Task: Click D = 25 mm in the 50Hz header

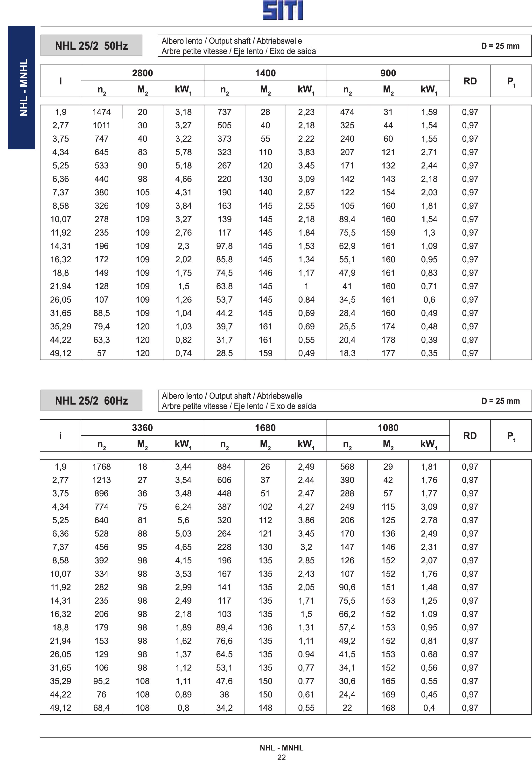Action: [x=500, y=46]
